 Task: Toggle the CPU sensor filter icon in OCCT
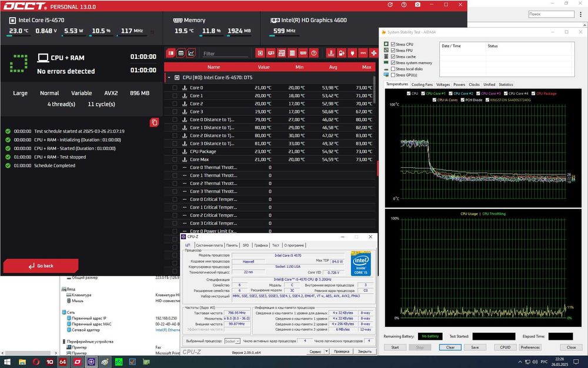260,53
